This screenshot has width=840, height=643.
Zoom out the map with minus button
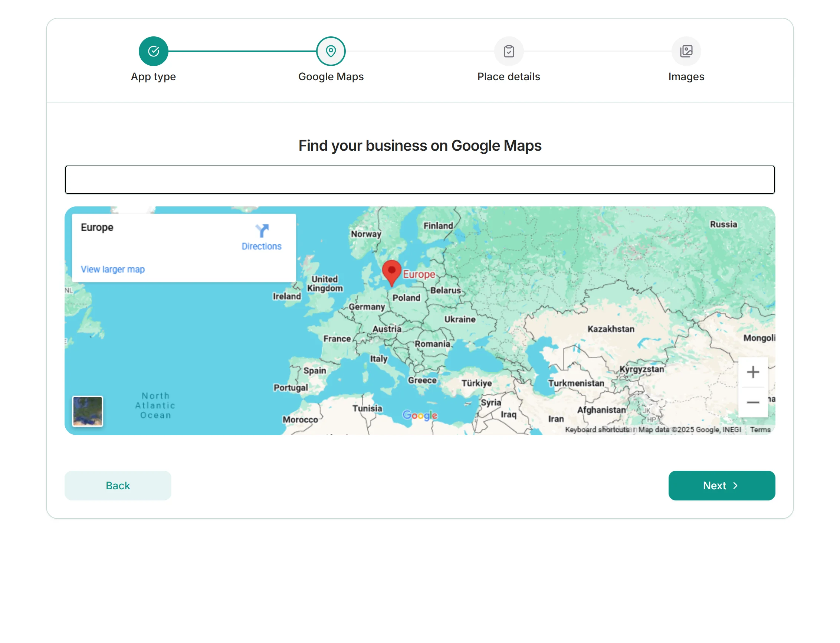(752, 402)
